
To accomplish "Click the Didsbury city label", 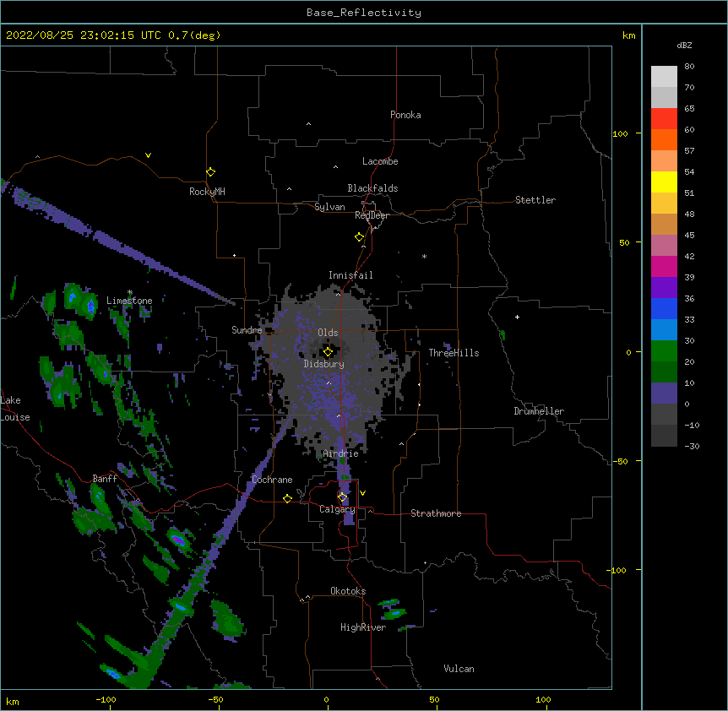I will [x=324, y=364].
